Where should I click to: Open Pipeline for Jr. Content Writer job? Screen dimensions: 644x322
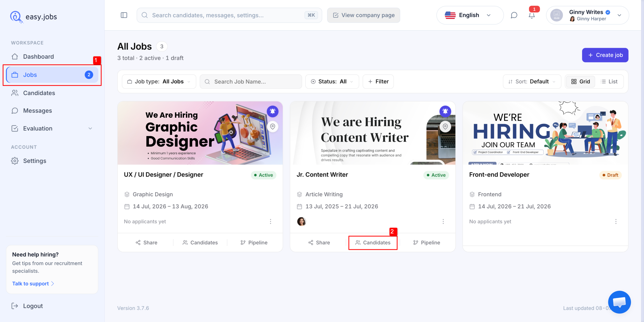427,243
